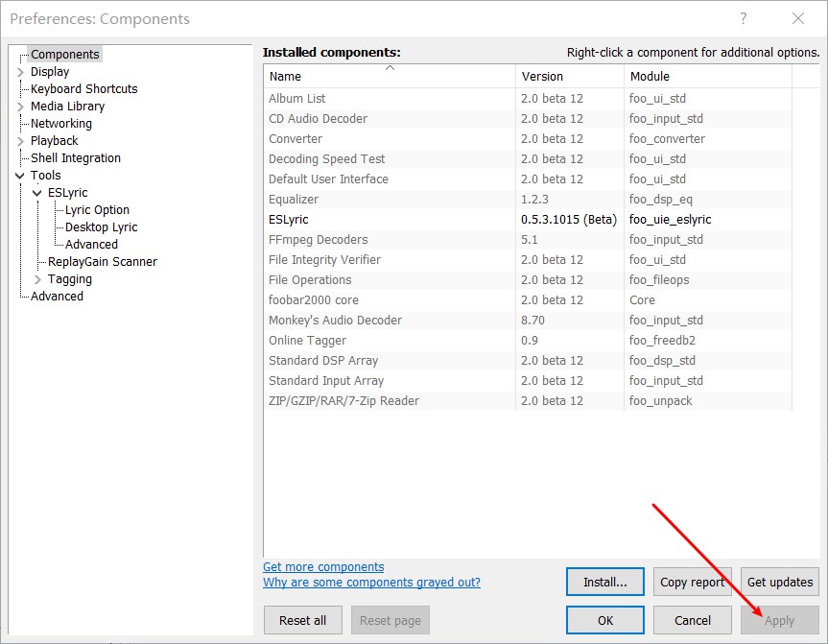Select the Monkey's Audio Decoder row

[528, 321]
